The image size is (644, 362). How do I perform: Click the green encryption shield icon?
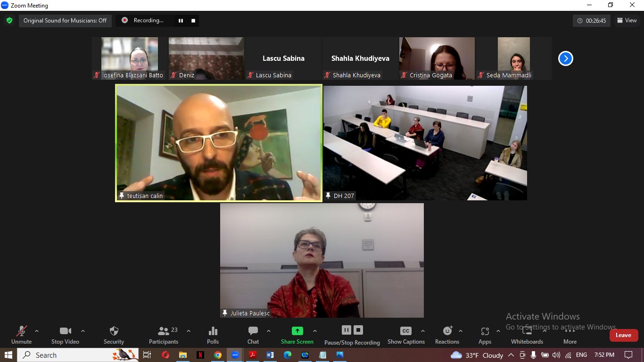tap(9, 21)
